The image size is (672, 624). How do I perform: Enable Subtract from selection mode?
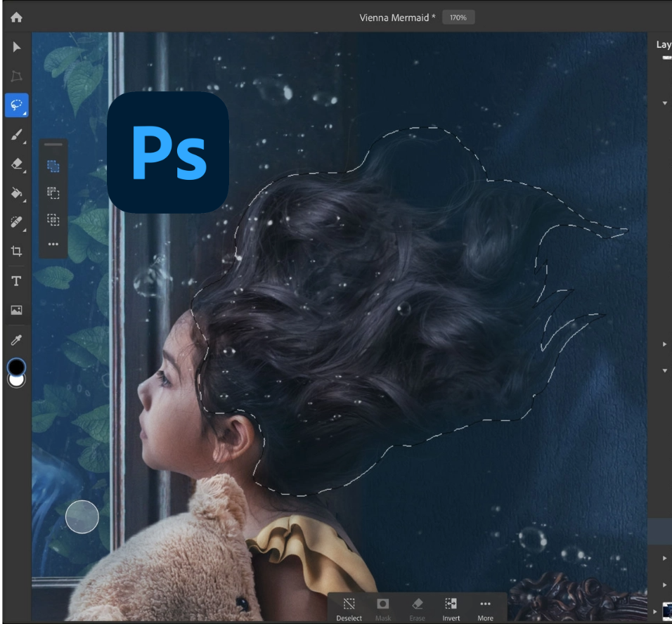point(53,193)
